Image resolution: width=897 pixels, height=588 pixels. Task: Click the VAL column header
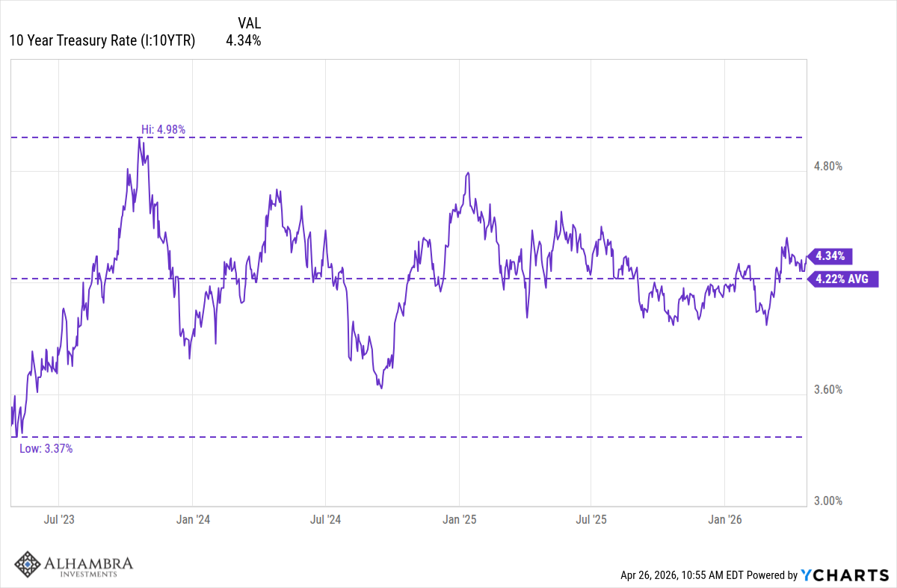249,22
